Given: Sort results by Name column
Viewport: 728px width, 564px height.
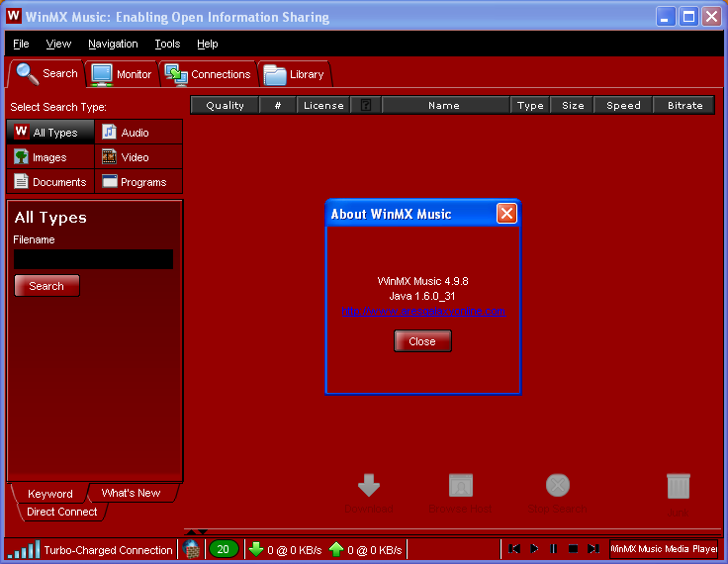Looking at the screenshot, I should click(444, 106).
